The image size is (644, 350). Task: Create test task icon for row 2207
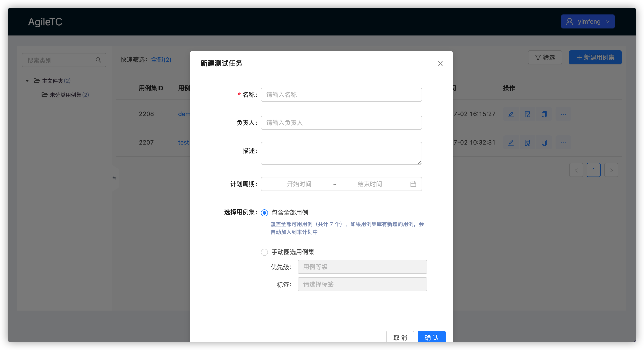pyautogui.click(x=528, y=143)
